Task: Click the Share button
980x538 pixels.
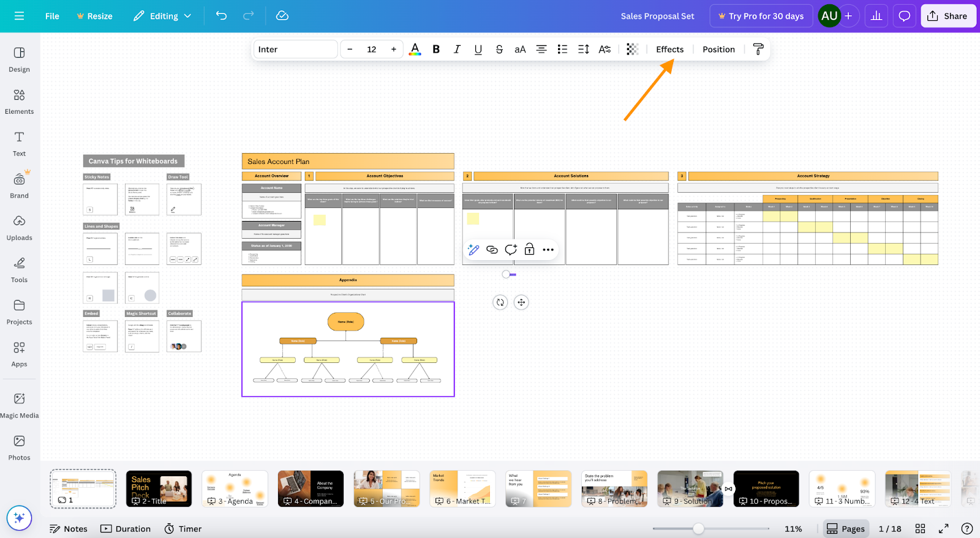Action: 947,16
